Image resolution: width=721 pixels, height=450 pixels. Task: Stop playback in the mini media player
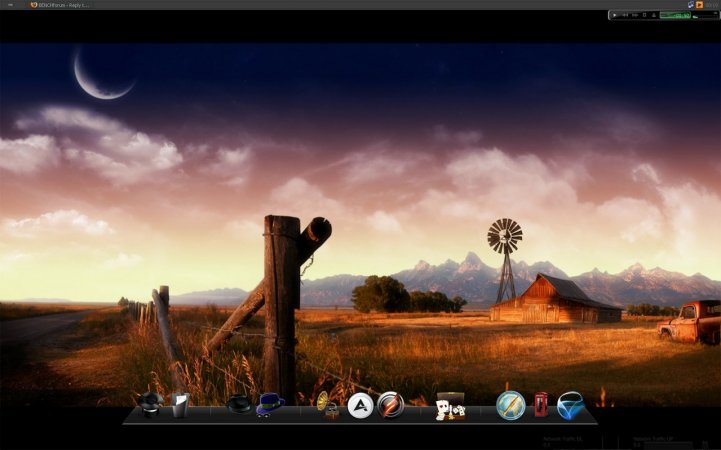pyautogui.click(x=645, y=15)
